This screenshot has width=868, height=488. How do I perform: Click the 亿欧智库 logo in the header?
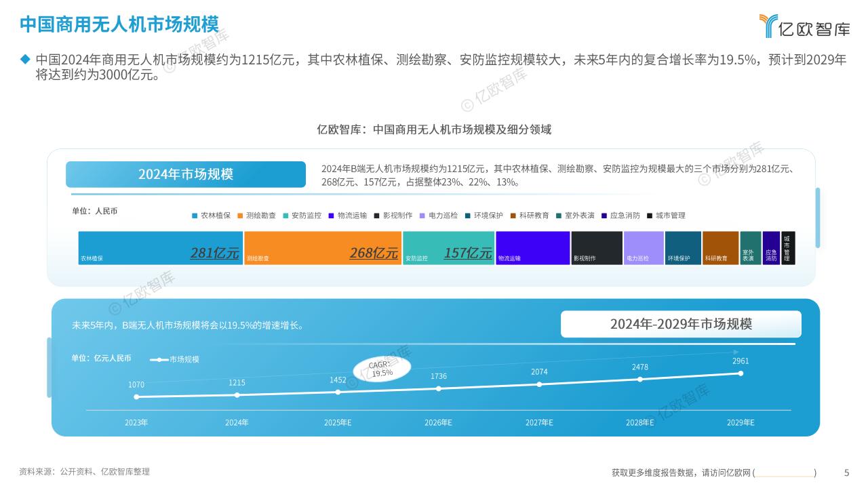pyautogui.click(x=804, y=25)
